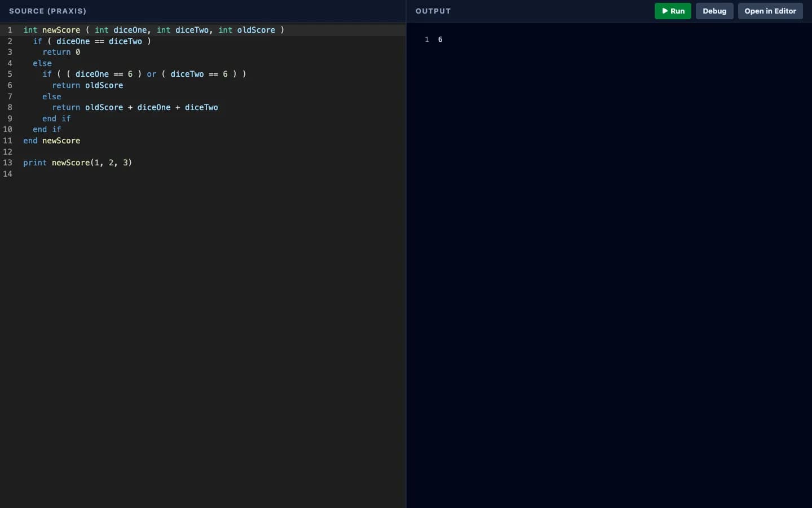Viewport: 812px width, 508px height.
Task: Click line number 13 in the gutter
Action: click(8, 163)
